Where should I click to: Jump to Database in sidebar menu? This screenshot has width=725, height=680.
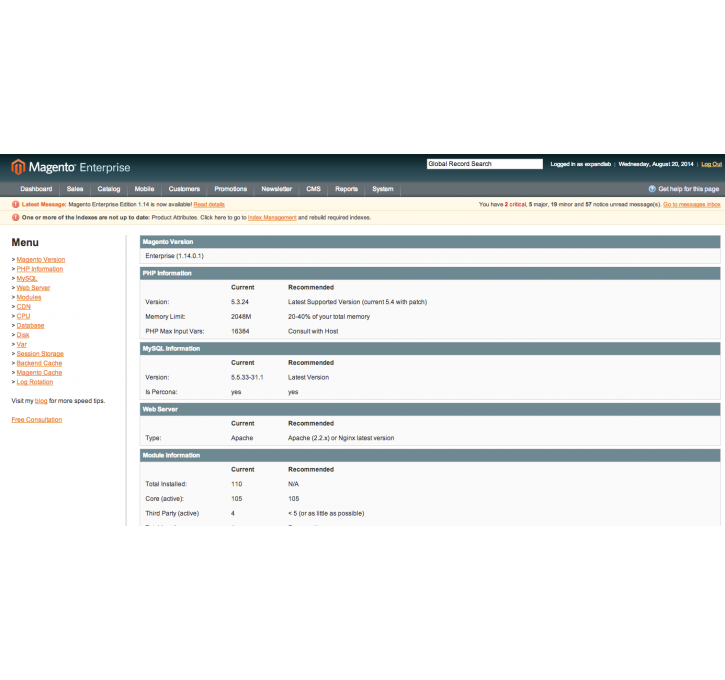31,325
